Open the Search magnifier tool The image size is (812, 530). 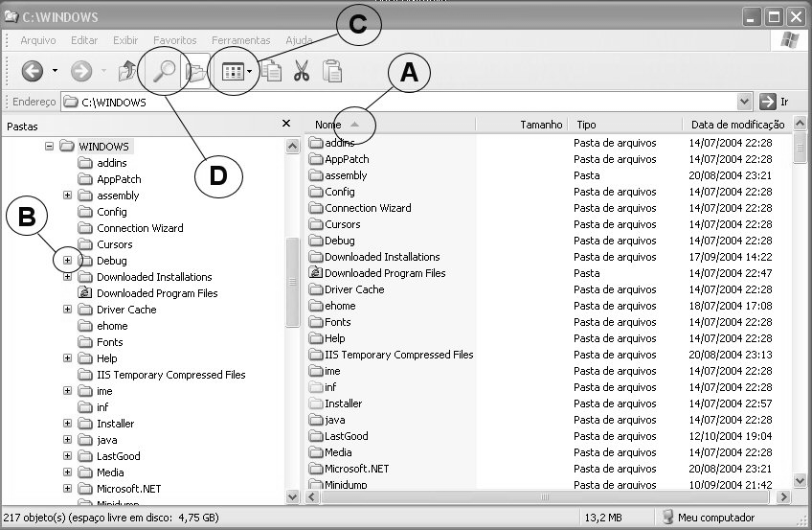pos(164,71)
